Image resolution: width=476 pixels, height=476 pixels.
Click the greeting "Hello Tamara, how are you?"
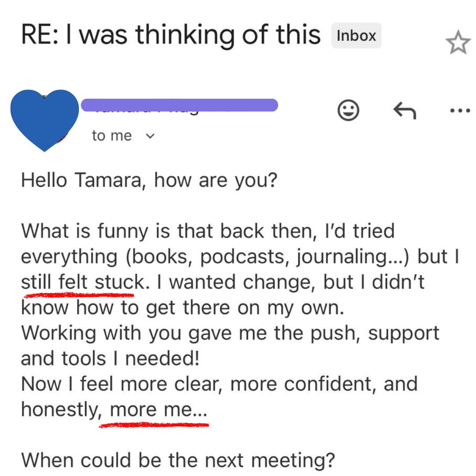click(x=149, y=181)
